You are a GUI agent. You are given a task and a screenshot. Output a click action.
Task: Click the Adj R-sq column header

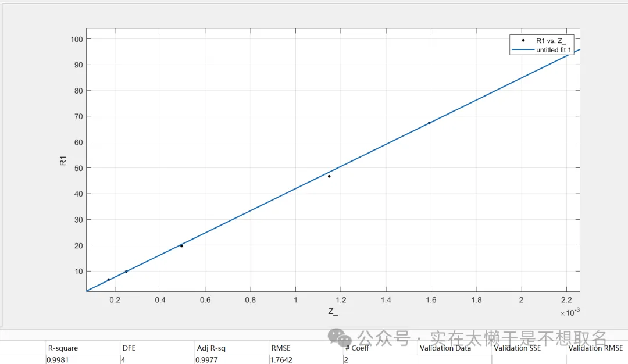211,348
